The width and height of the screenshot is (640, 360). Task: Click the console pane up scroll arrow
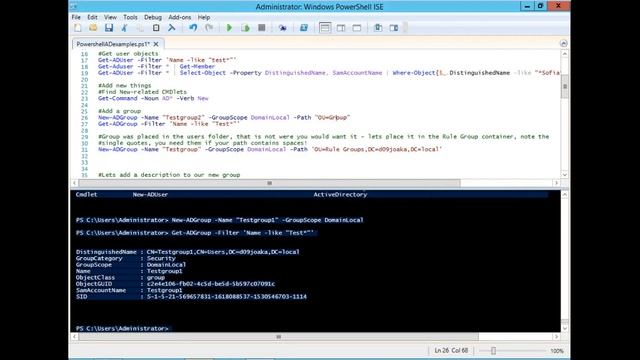[x=565, y=194]
